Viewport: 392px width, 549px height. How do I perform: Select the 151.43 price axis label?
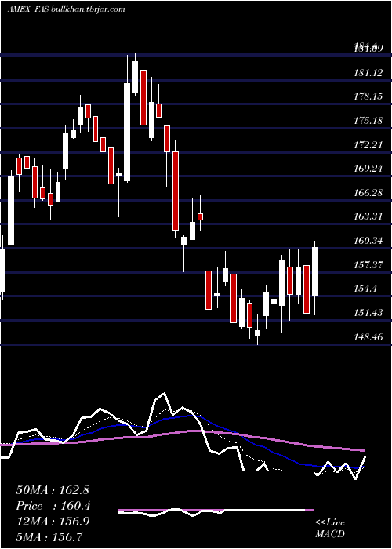pos(368,313)
